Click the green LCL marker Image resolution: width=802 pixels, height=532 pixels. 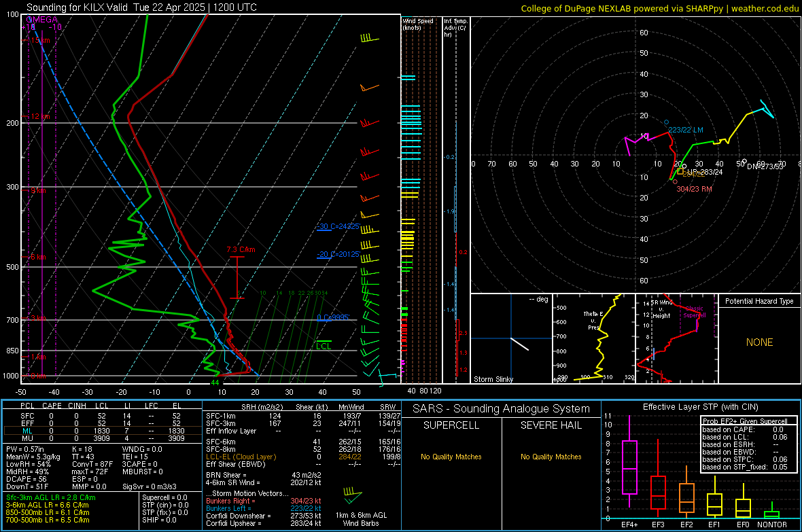point(324,345)
